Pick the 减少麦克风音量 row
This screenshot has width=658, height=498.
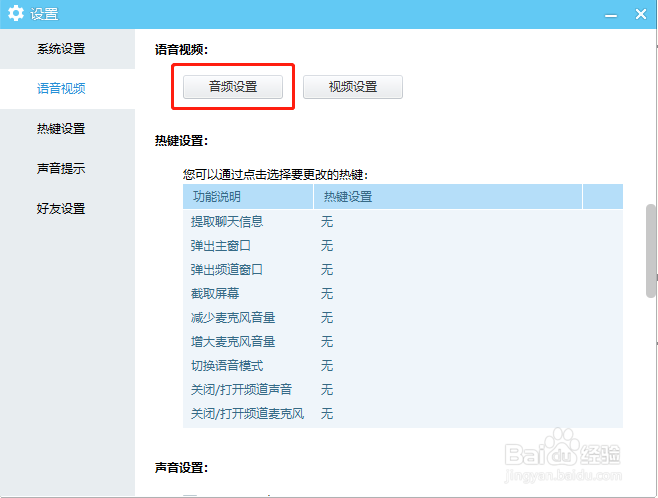[403, 318]
